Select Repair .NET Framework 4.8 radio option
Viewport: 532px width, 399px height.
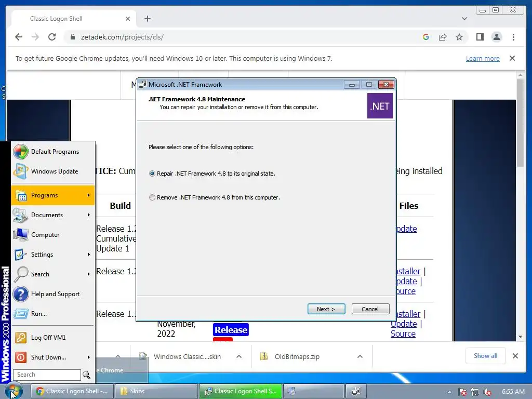click(152, 174)
